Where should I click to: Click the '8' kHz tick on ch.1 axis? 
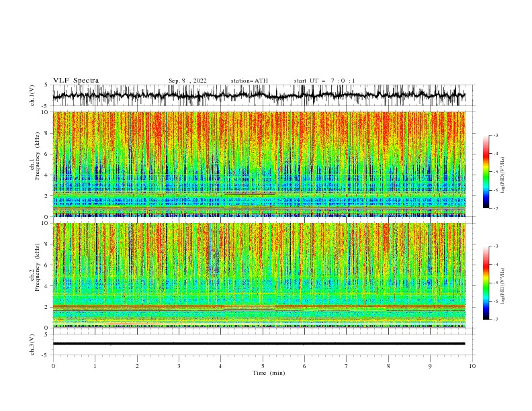(48, 133)
